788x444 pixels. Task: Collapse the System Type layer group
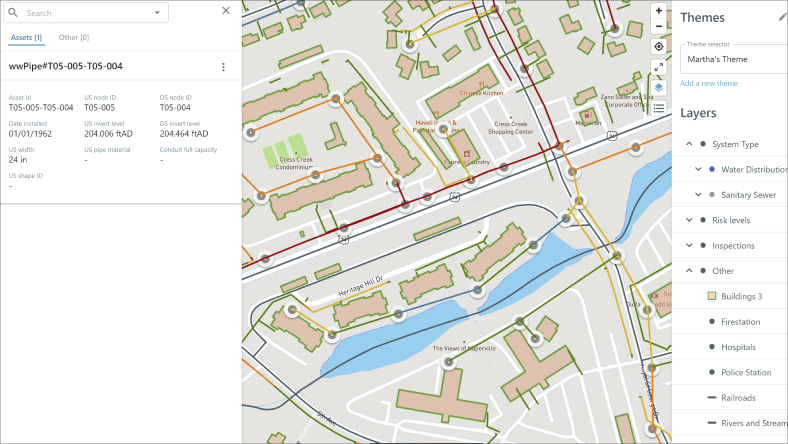(689, 144)
